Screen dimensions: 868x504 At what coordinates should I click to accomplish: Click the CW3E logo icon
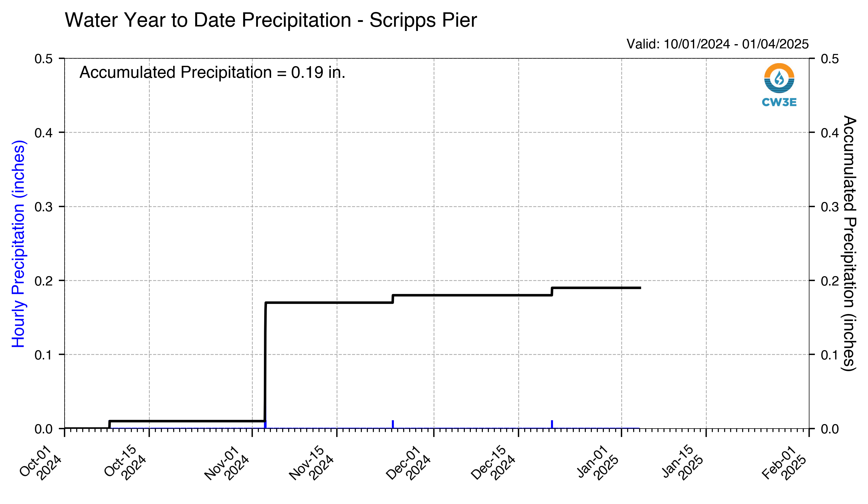[779, 78]
